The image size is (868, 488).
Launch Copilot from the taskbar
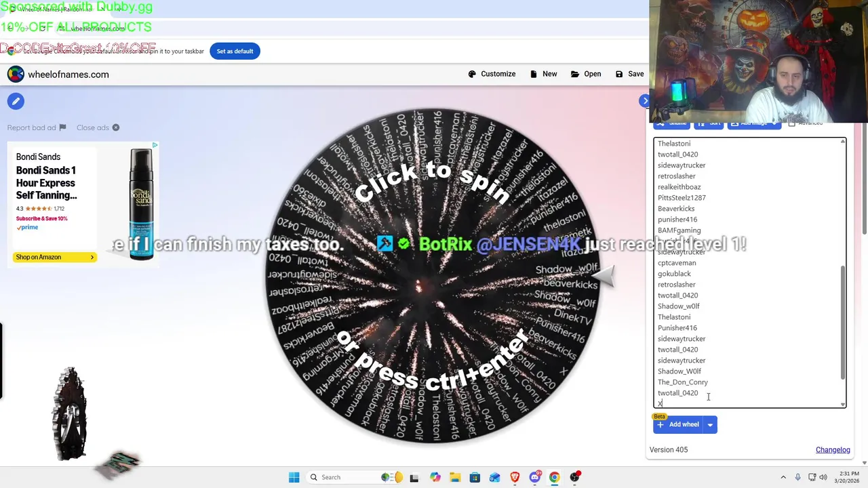(x=435, y=477)
